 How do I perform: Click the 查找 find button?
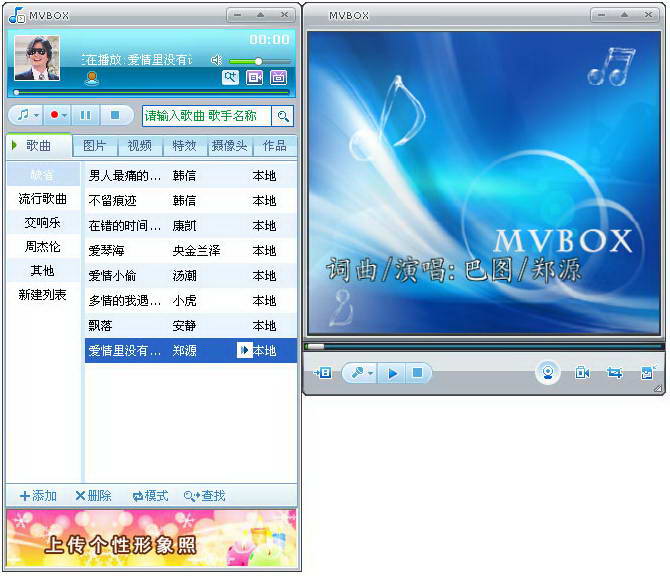click(x=204, y=496)
